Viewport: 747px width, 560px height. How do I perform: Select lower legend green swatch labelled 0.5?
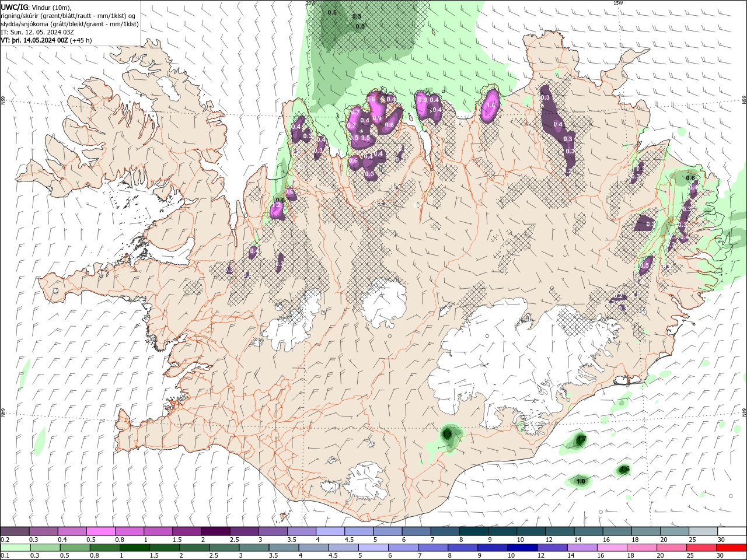tap(76, 547)
